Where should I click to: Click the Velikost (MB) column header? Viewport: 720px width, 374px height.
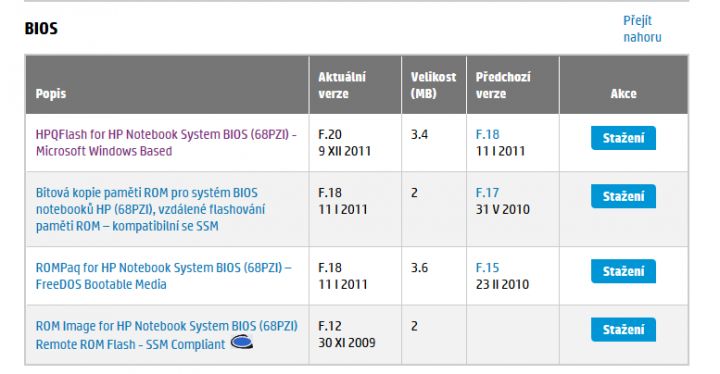tap(433, 85)
